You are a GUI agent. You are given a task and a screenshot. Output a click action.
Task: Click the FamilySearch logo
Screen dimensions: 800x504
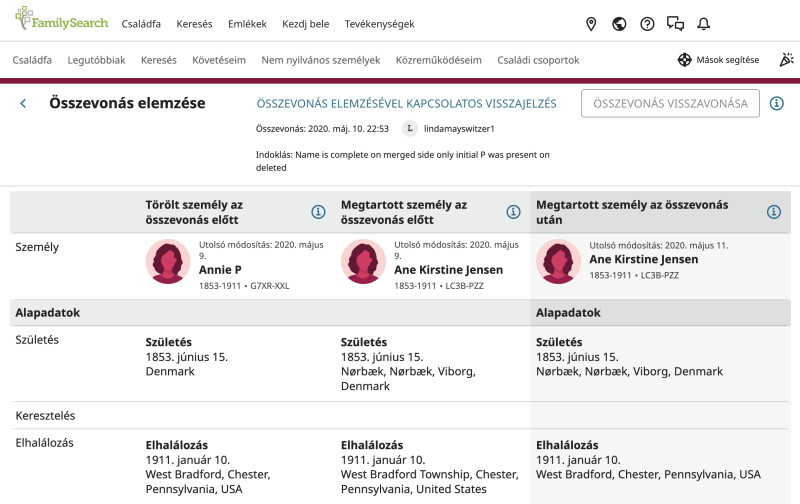62,19
